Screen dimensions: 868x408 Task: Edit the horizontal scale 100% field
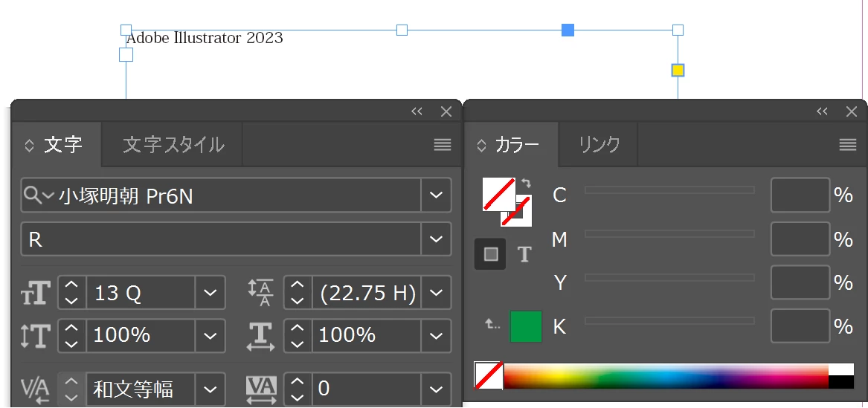click(367, 336)
